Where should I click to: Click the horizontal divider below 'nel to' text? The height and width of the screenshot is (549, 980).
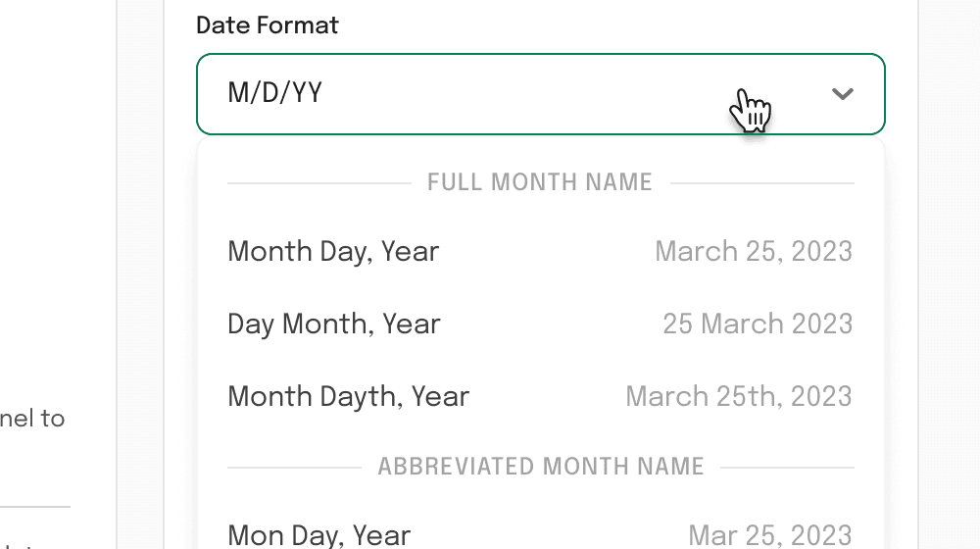pos(35,507)
